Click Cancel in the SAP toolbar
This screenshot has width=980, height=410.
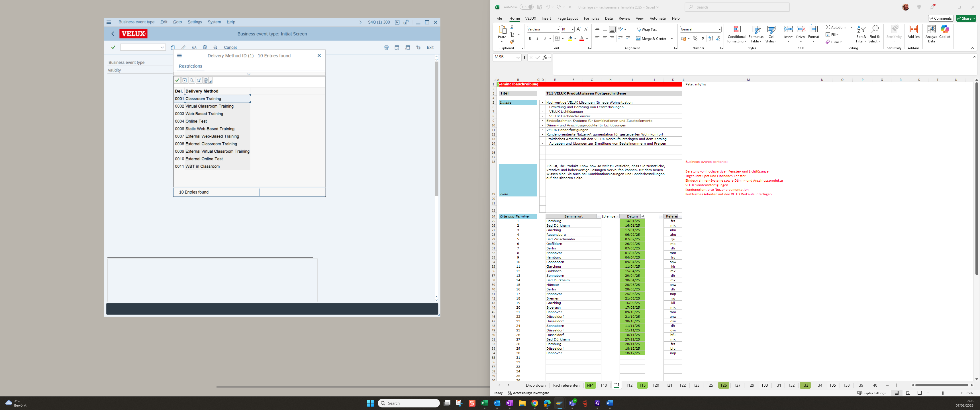click(x=230, y=48)
